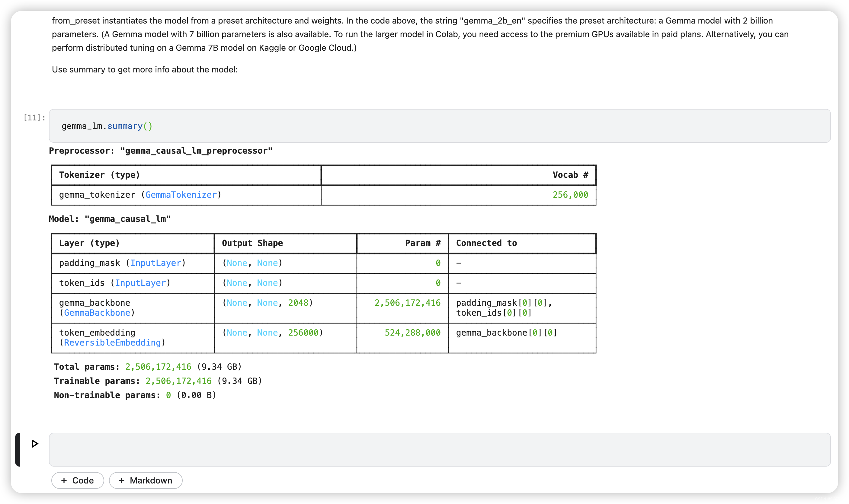Click the GemmaTokenizer type text
Screen dimensions: 849x504
coord(181,195)
